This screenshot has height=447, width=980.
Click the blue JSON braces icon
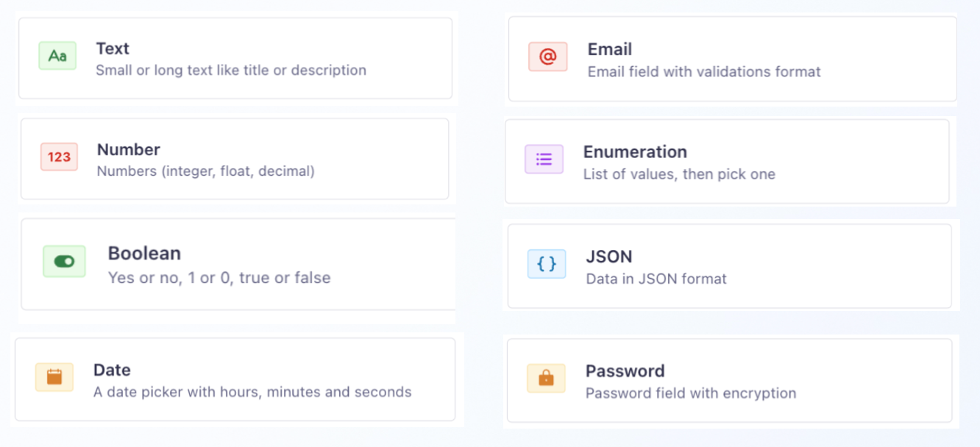tap(547, 264)
